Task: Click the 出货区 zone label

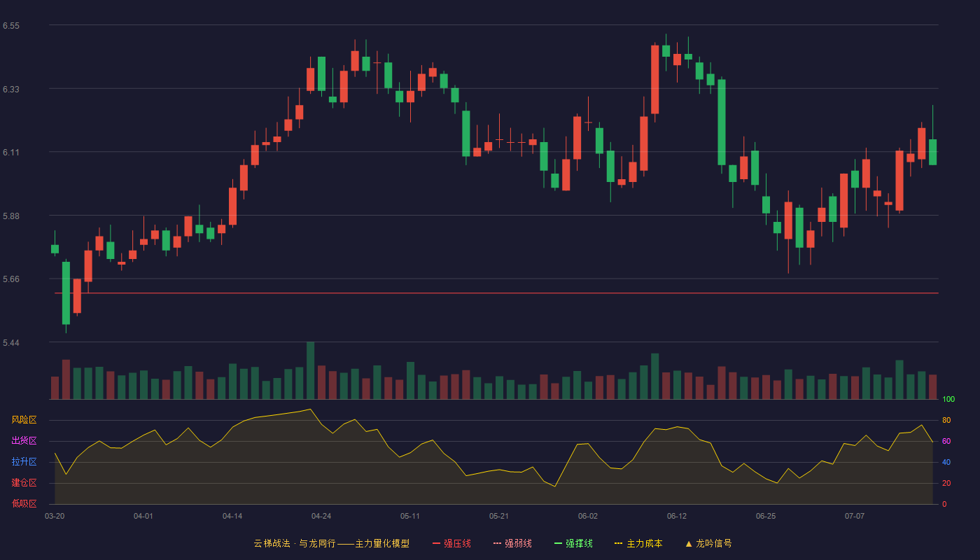Action: [x=24, y=441]
